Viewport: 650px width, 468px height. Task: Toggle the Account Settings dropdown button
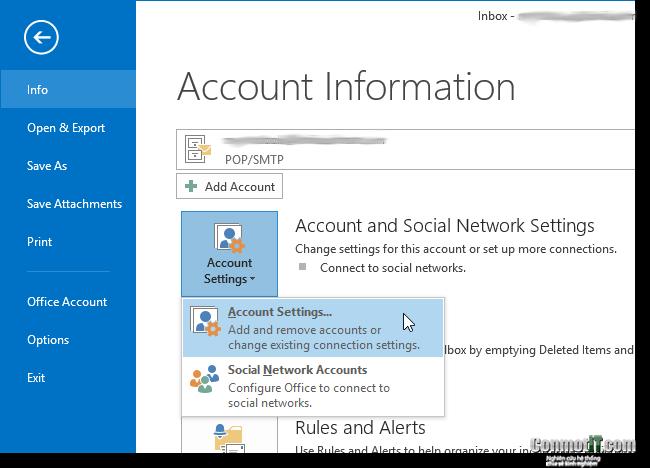coord(229,254)
